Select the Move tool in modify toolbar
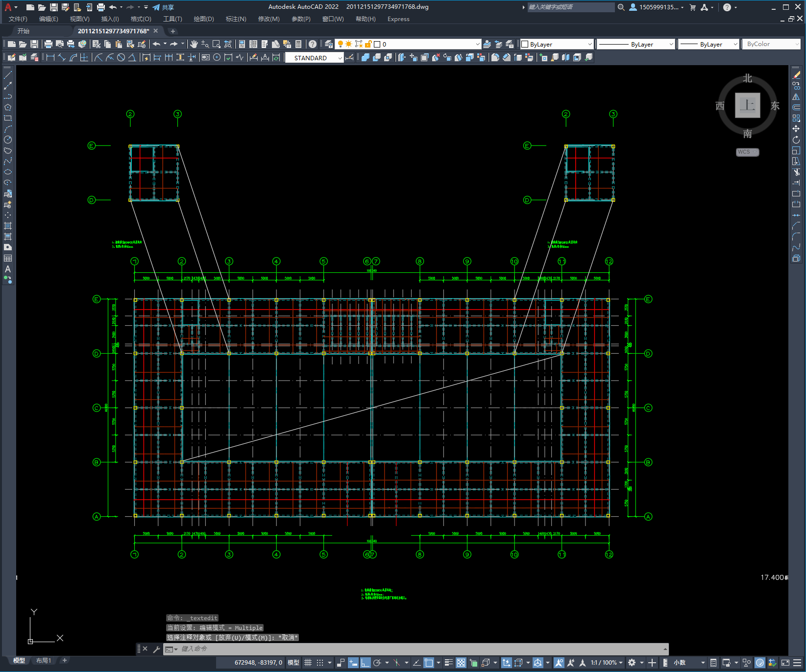This screenshot has height=672, width=806. pyautogui.click(x=796, y=129)
